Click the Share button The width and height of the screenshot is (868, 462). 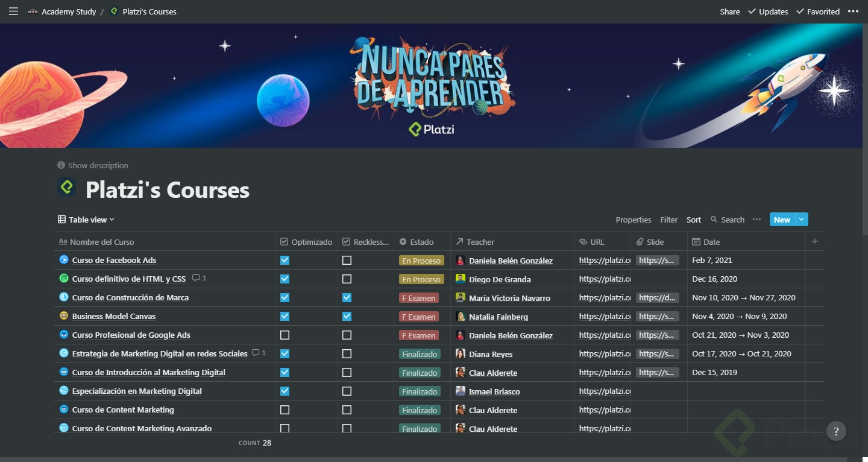(x=729, y=11)
